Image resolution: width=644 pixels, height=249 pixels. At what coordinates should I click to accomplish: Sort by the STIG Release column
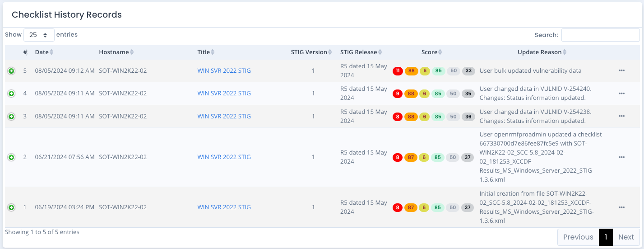(361, 52)
